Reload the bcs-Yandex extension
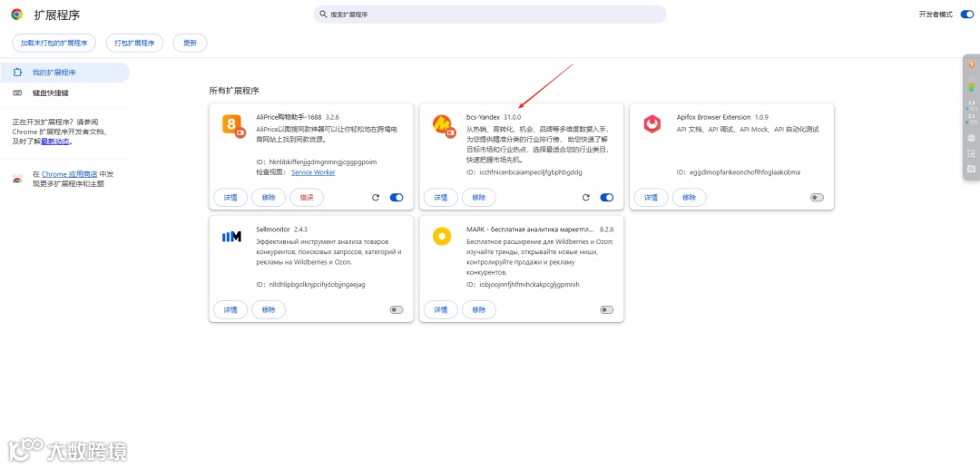Viewport: 980px width, 469px height. 585,198
